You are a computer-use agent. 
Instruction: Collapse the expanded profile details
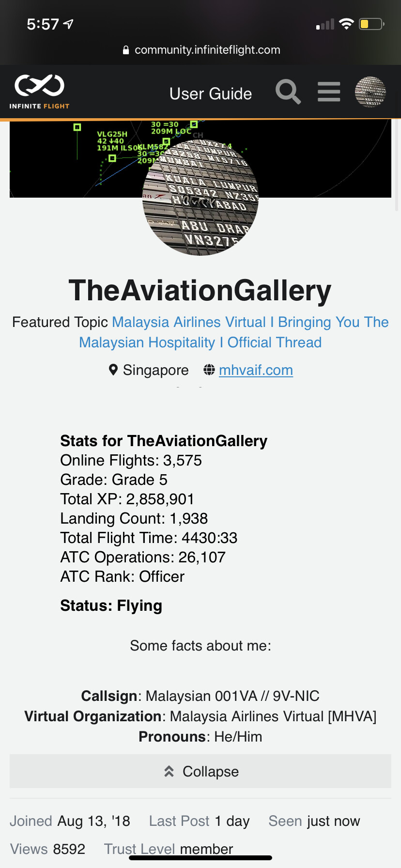click(200, 771)
